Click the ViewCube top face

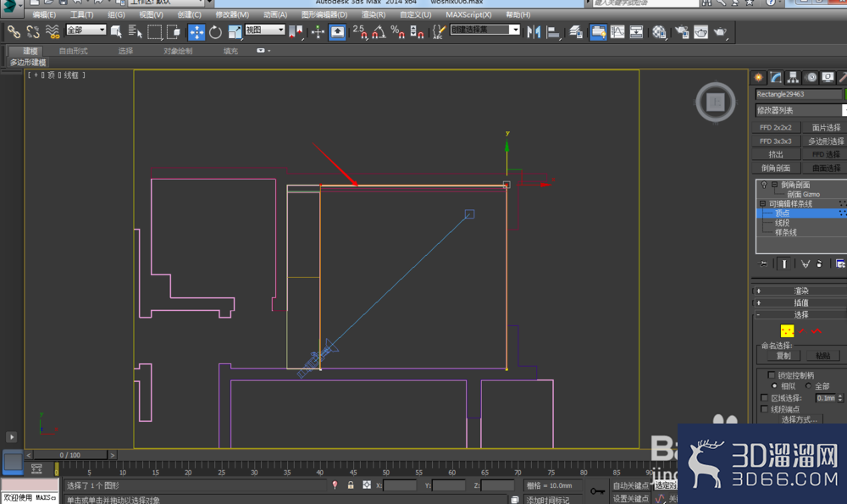(x=716, y=102)
